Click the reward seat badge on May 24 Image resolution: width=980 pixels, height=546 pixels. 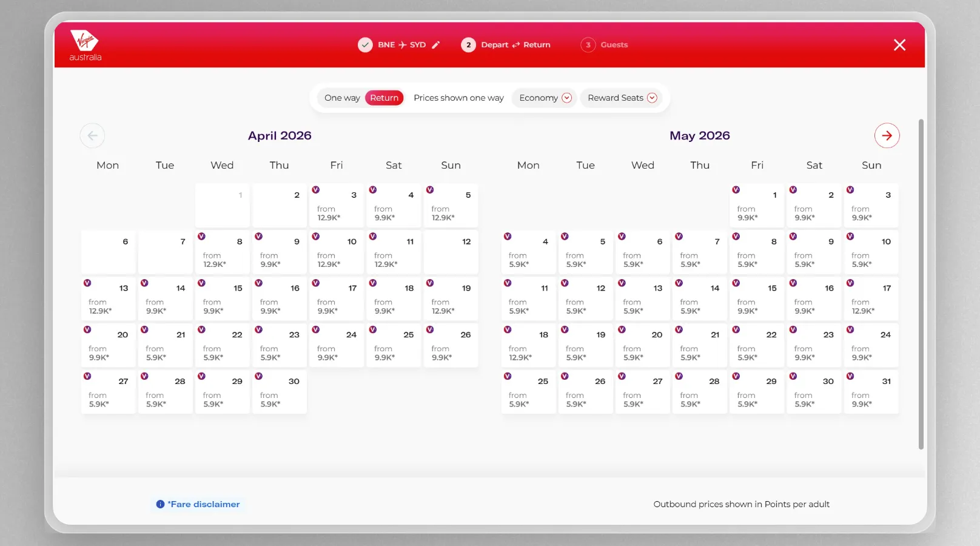[x=850, y=329]
